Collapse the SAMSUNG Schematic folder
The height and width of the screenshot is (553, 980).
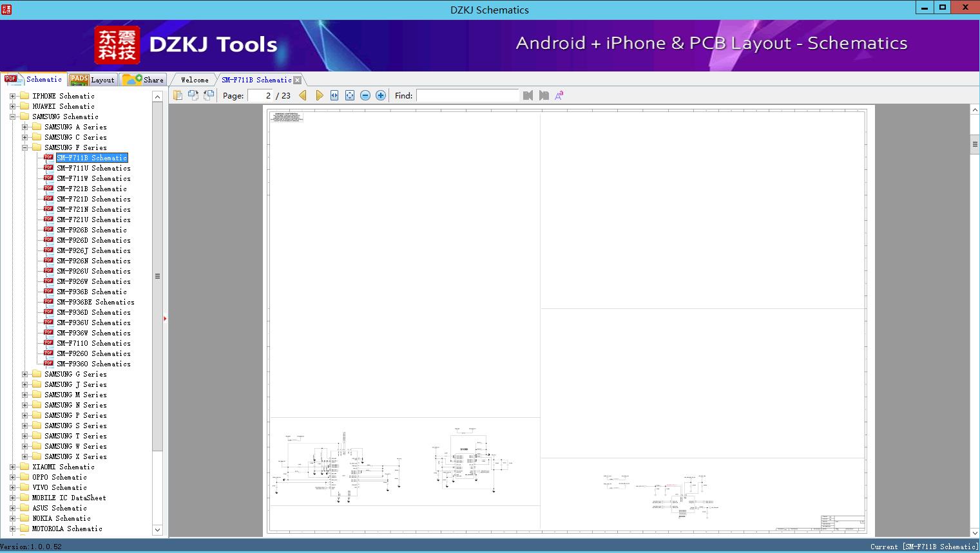12,117
